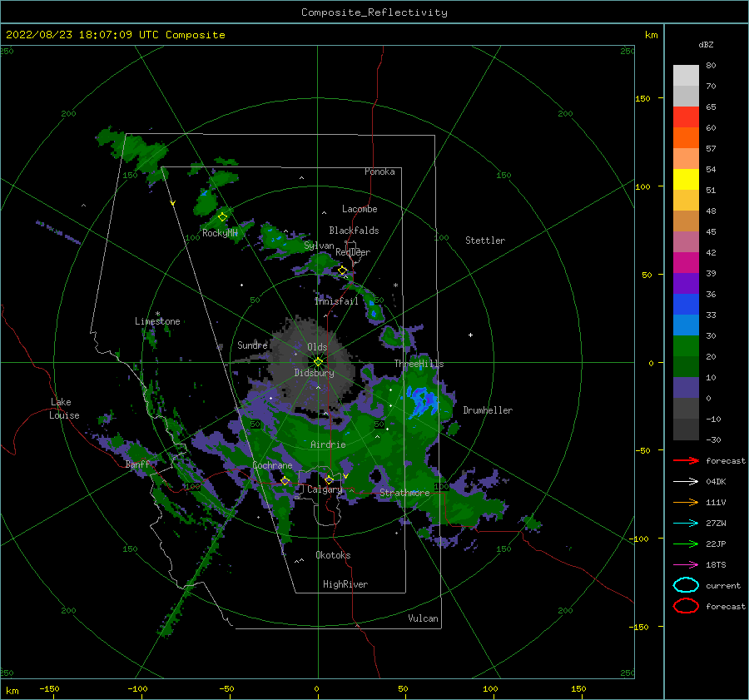This screenshot has height=700, width=749.
Task: Click the cyan current ellipse icon
Action: pos(686,585)
